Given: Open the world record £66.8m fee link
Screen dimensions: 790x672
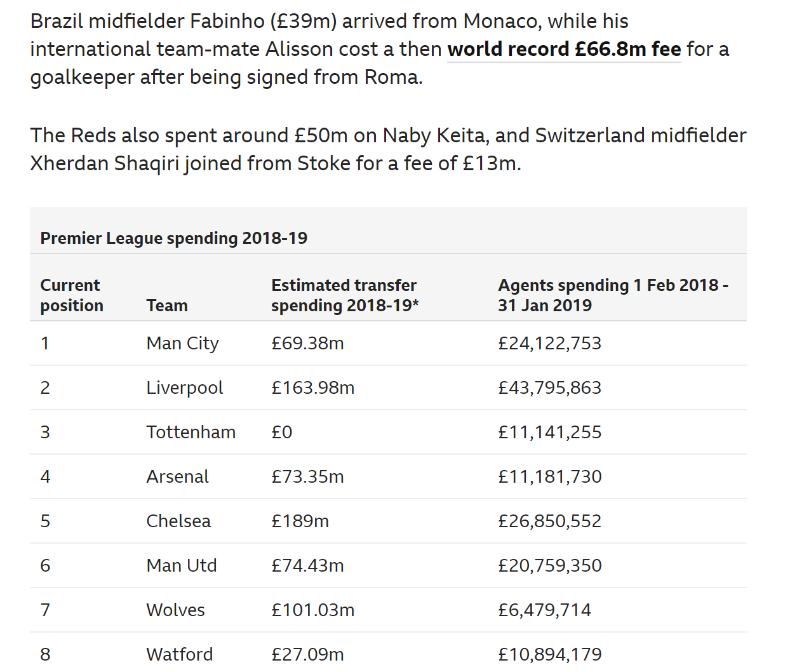Looking at the screenshot, I should (564, 49).
